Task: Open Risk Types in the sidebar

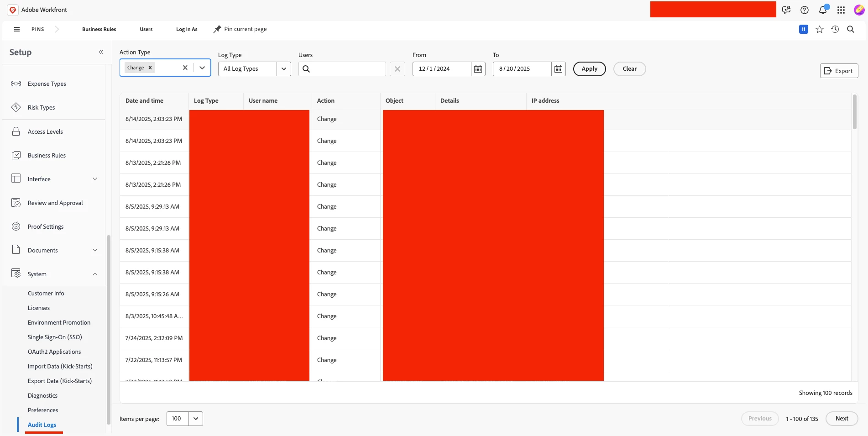Action: tap(41, 107)
